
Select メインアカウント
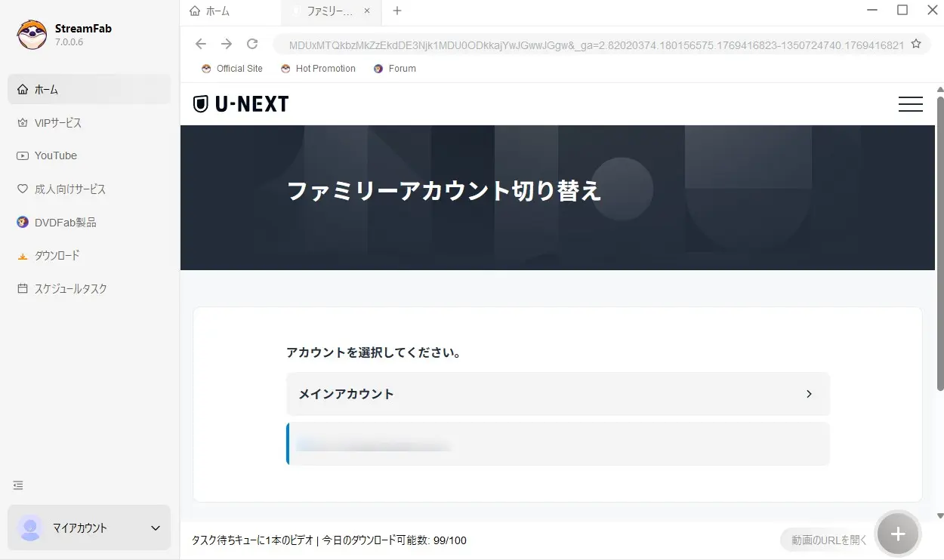[x=558, y=394]
